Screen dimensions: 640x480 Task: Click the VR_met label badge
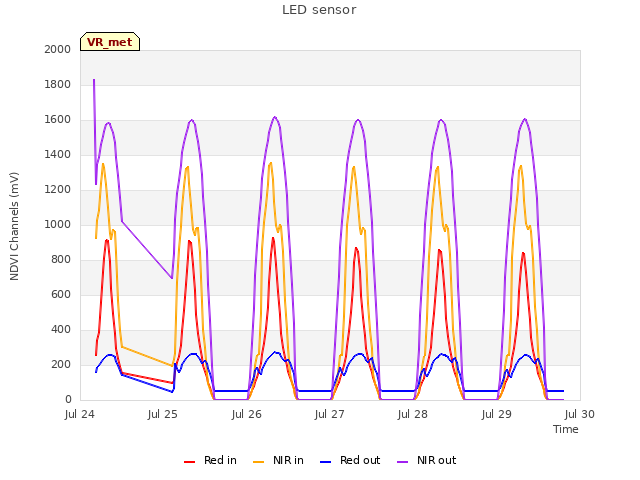coord(110,42)
